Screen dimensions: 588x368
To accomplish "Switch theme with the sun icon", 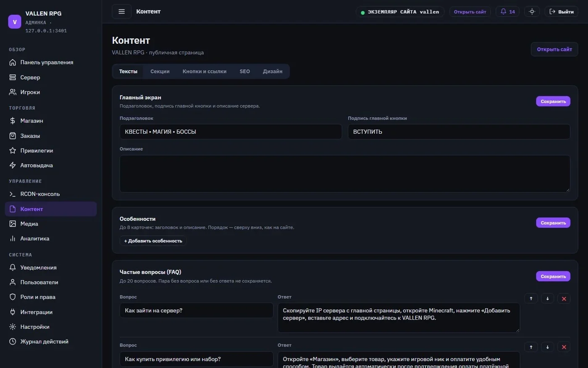I will [x=532, y=12].
